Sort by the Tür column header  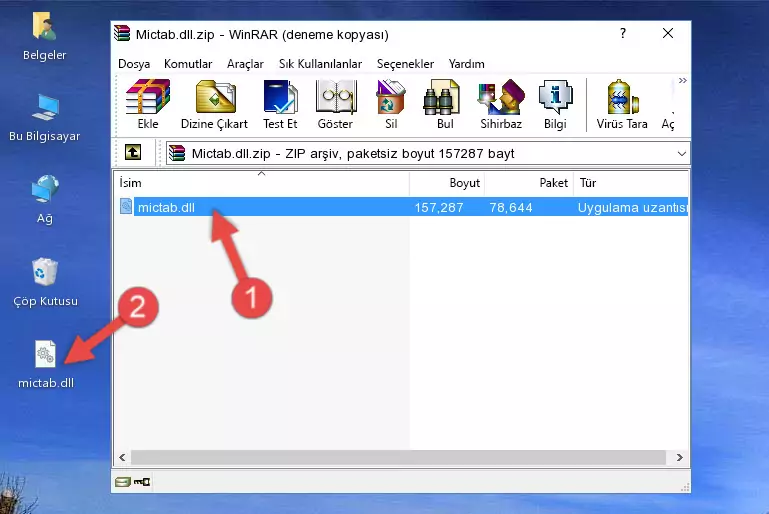631,183
